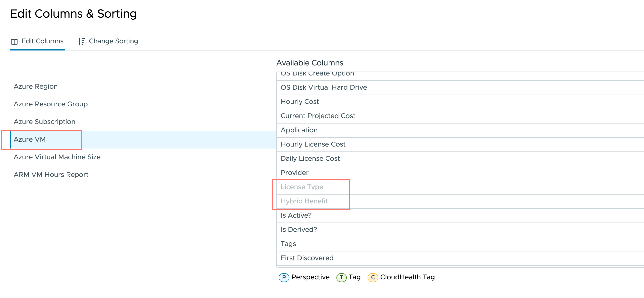Screen dimensions: 644x298
Task: Open the ARM VM Hours Report category
Action: coord(51,174)
